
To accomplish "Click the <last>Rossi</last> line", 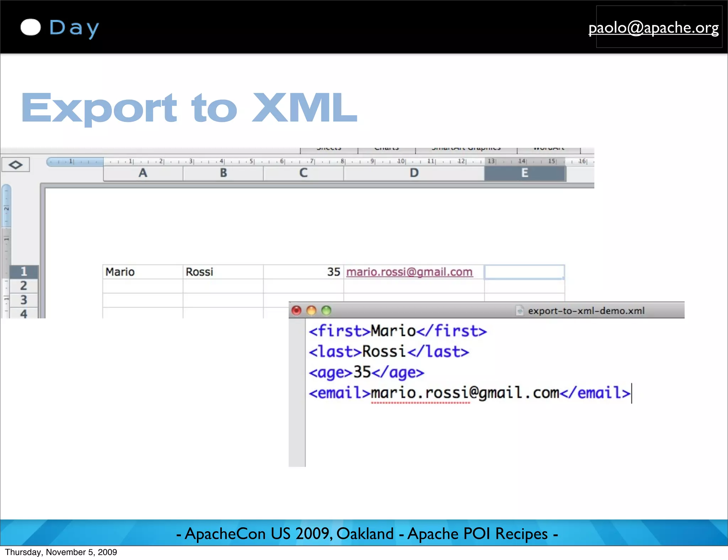I will tap(389, 352).
